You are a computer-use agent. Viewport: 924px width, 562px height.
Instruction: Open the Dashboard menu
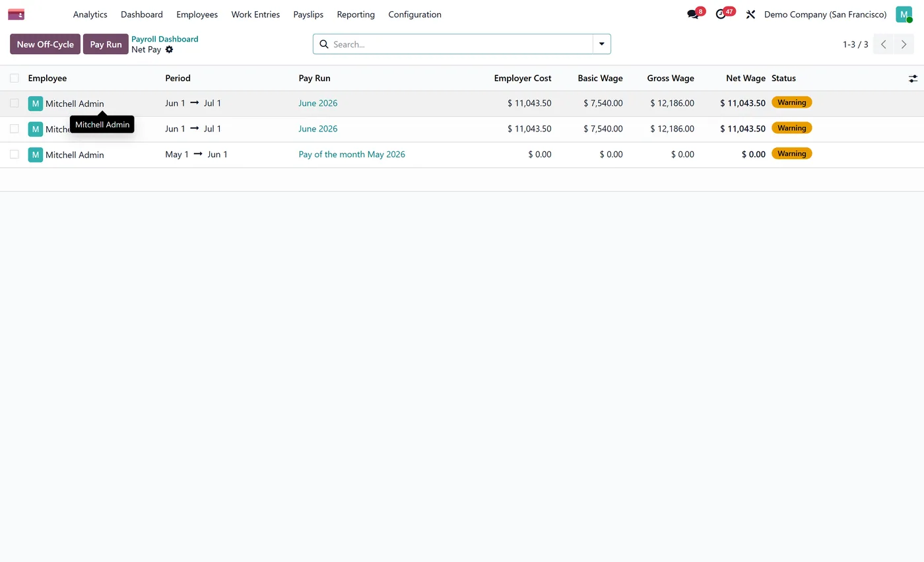click(142, 15)
